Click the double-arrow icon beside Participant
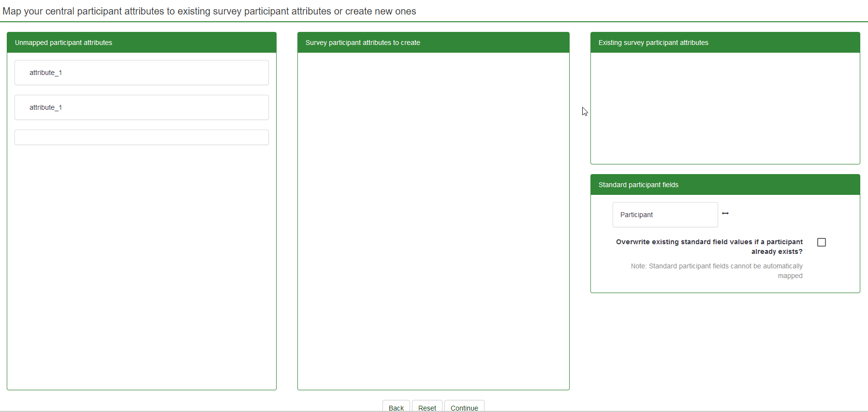The width and height of the screenshot is (868, 412). pos(725,213)
